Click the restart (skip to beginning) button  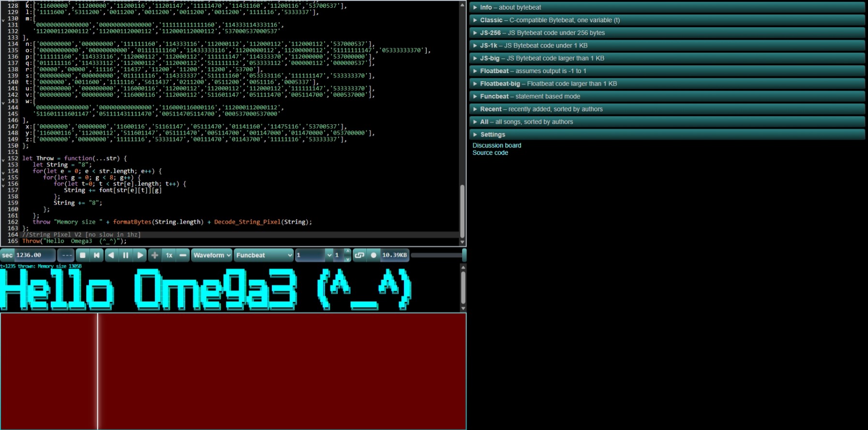click(x=97, y=255)
